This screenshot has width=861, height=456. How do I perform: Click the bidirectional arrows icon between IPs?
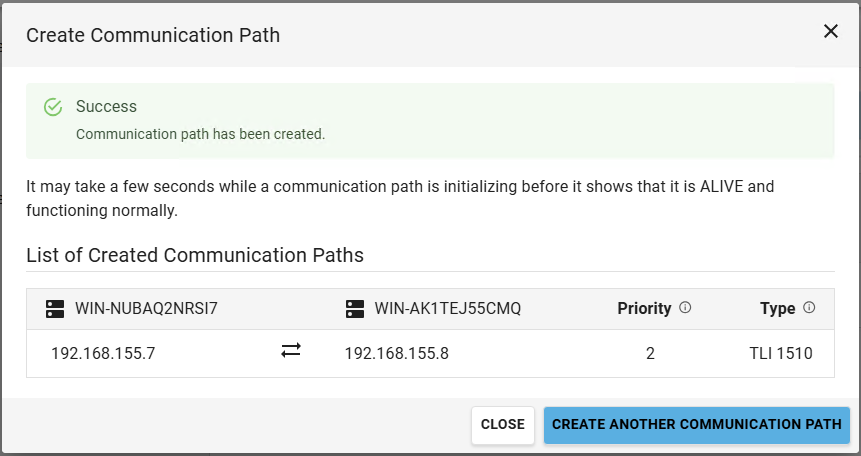tap(291, 351)
